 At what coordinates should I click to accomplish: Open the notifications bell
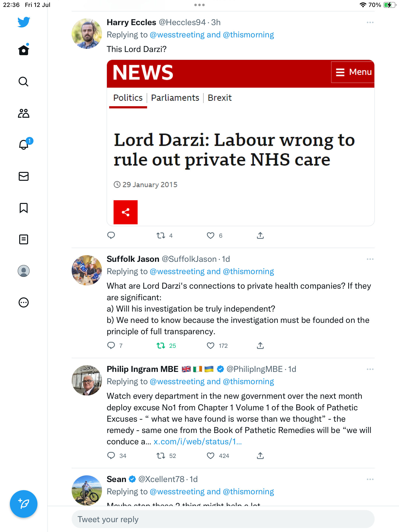[24, 145]
